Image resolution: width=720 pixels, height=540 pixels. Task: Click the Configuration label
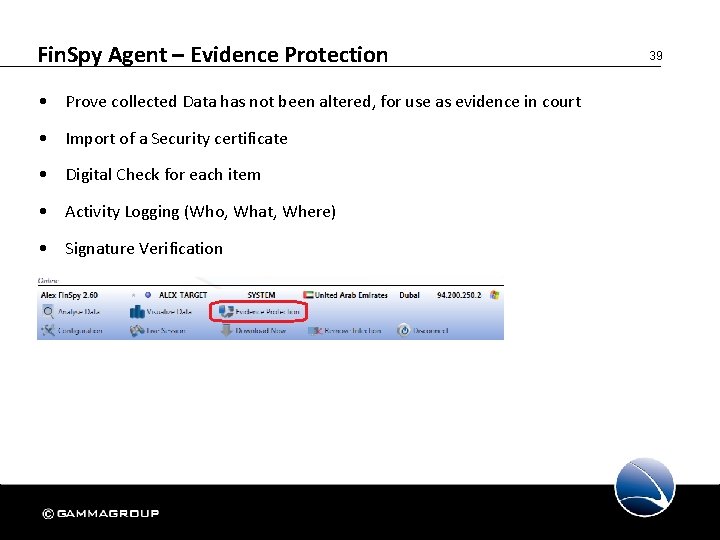point(79,331)
